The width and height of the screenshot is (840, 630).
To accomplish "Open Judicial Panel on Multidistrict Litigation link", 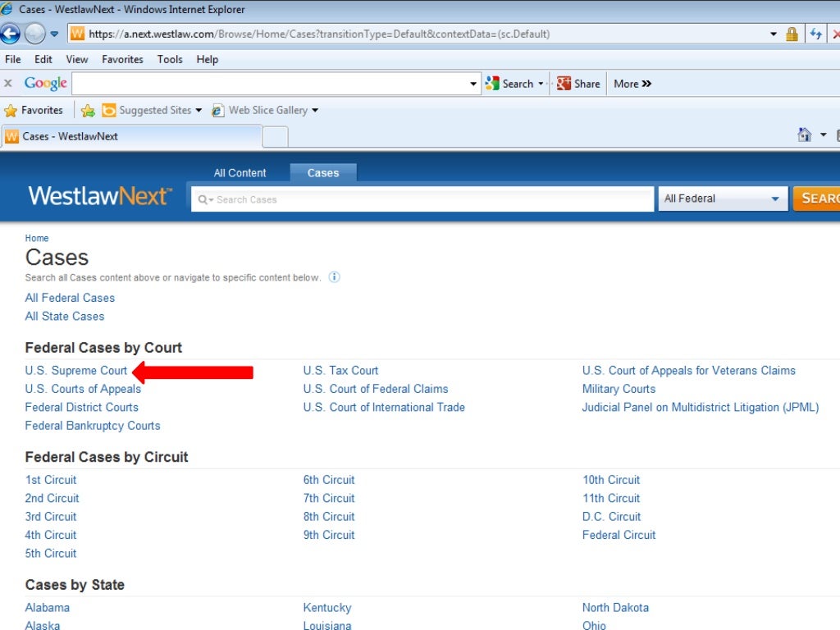I will [x=701, y=408].
